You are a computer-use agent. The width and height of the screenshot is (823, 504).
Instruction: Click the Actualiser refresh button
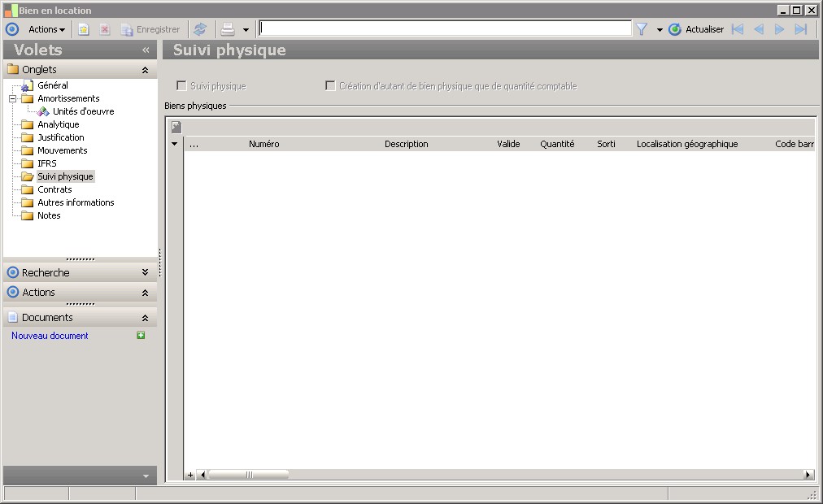(x=696, y=29)
